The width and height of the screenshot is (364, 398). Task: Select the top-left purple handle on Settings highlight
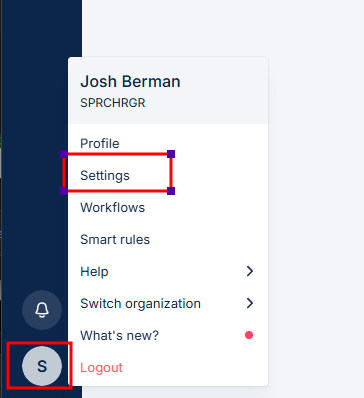coord(64,154)
